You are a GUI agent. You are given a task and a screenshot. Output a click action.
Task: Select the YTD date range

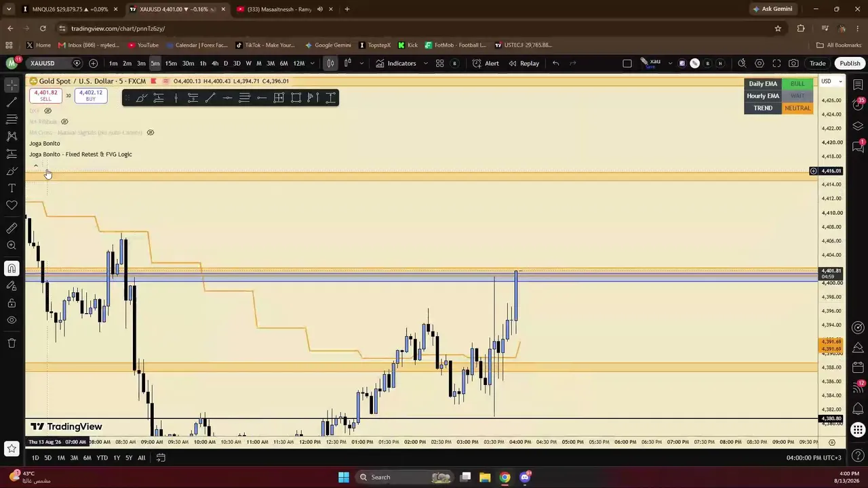(x=102, y=458)
